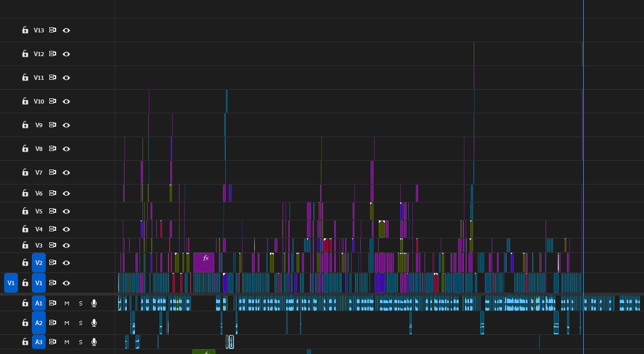Toggle lock on track V8
The height and width of the screenshot is (354, 644).
(x=25, y=149)
